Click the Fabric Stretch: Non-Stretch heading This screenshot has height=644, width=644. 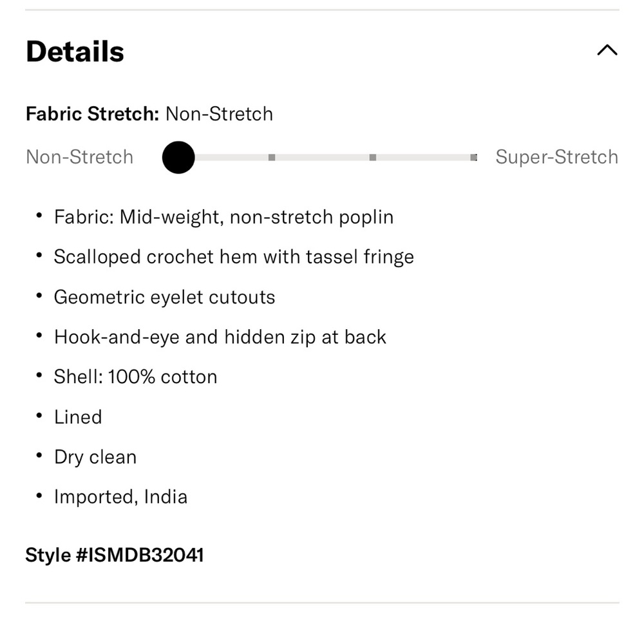(x=149, y=114)
